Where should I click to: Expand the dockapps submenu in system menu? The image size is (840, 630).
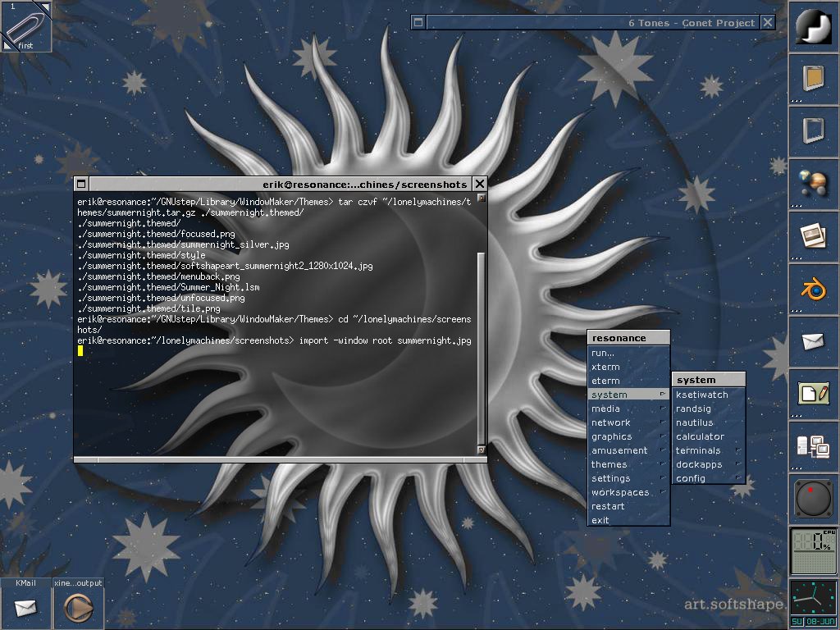pyautogui.click(x=709, y=464)
